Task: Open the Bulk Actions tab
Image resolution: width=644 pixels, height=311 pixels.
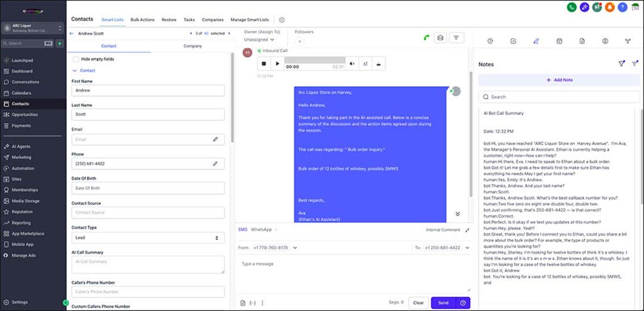Action: pyautogui.click(x=143, y=20)
